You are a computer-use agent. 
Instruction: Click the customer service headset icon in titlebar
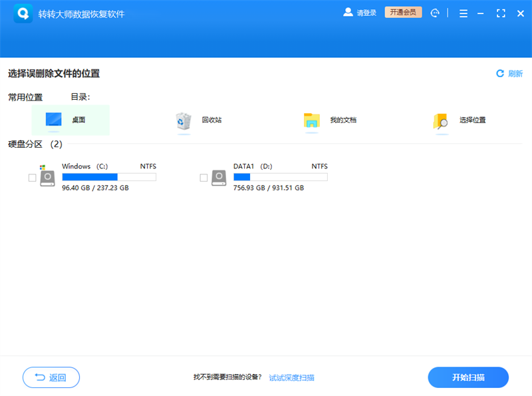436,13
